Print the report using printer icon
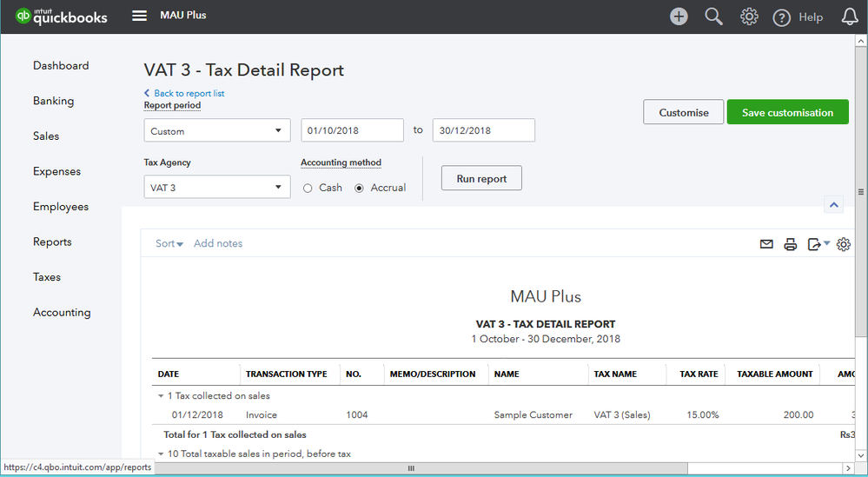Image resolution: width=868 pixels, height=477 pixels. coord(791,244)
